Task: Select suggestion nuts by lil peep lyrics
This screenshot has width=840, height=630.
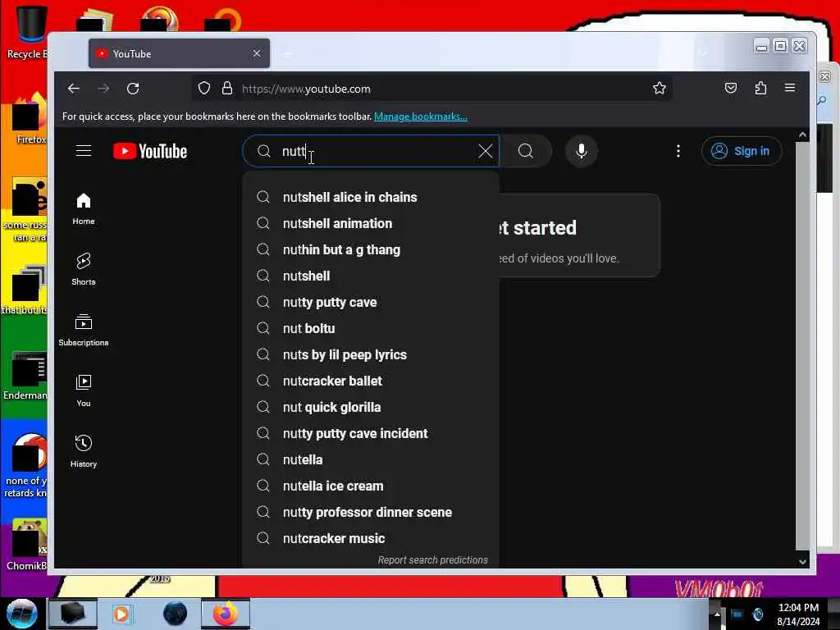Action: coord(371,354)
